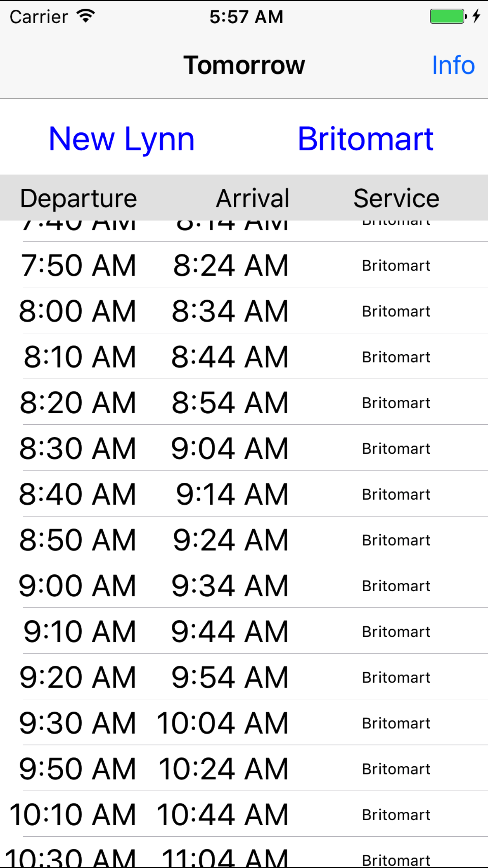Tap the green battery icon
Image resolution: width=488 pixels, height=868 pixels.
[448, 17]
